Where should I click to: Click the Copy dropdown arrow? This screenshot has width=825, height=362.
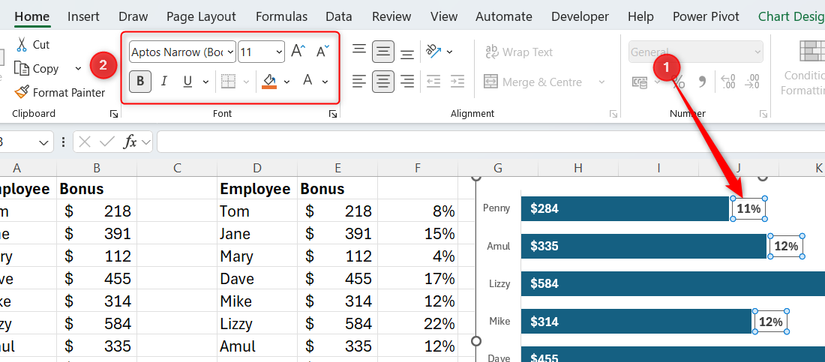coord(78,69)
